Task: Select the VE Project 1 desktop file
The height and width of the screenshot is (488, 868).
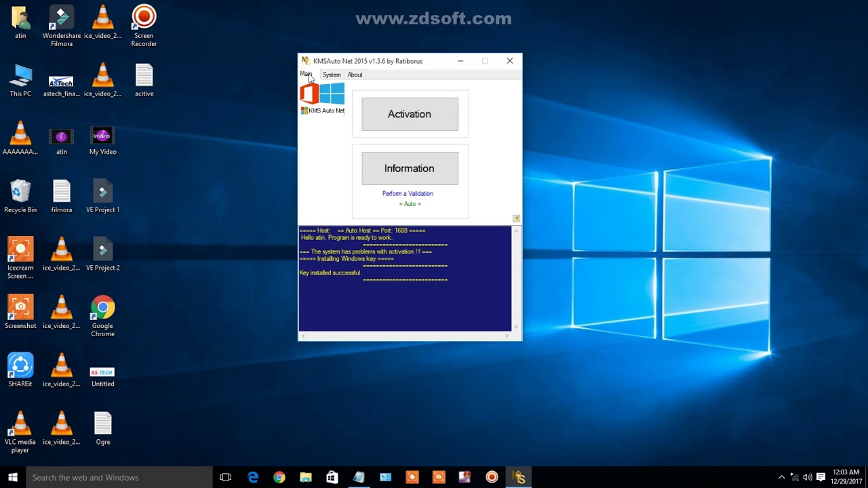Action: 103,197
